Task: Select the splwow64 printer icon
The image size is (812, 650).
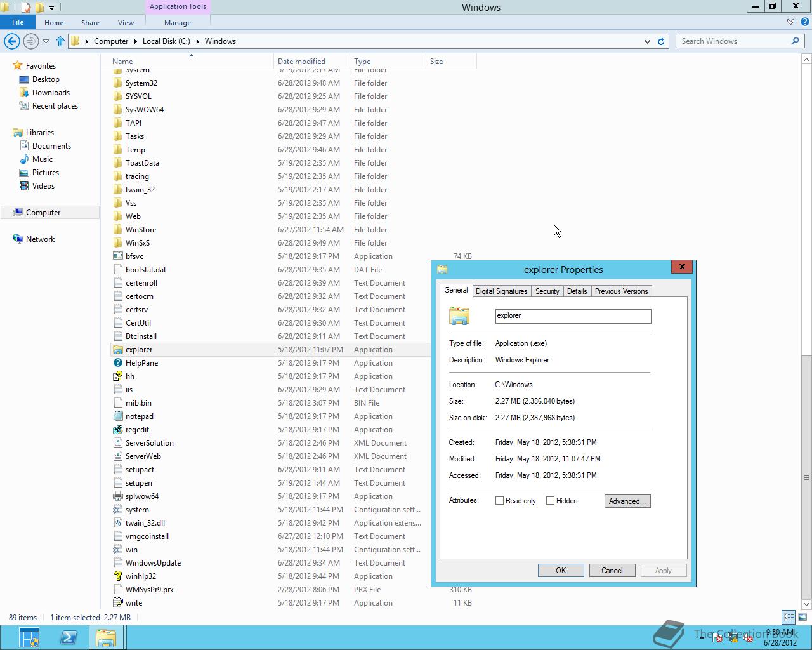Action: point(117,496)
